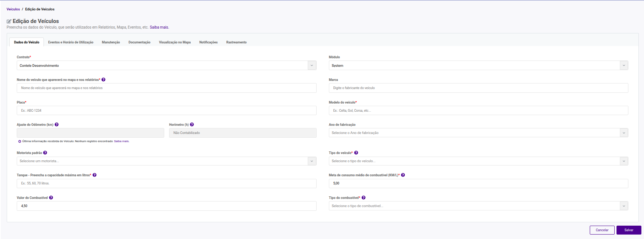Screen dimensions: 644x239
Task: Click the Horímetro field showing Não Contabilizado
Action: coord(243,133)
